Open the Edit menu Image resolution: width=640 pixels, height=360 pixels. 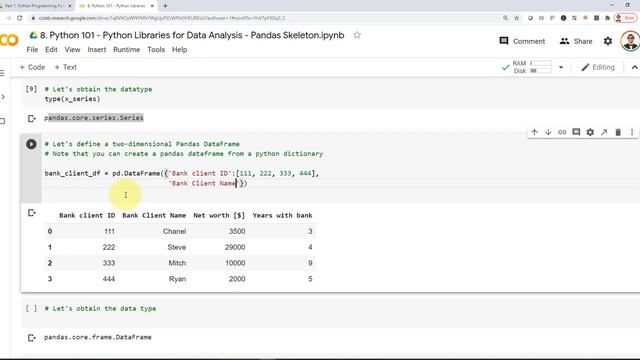pyautogui.click(x=51, y=49)
